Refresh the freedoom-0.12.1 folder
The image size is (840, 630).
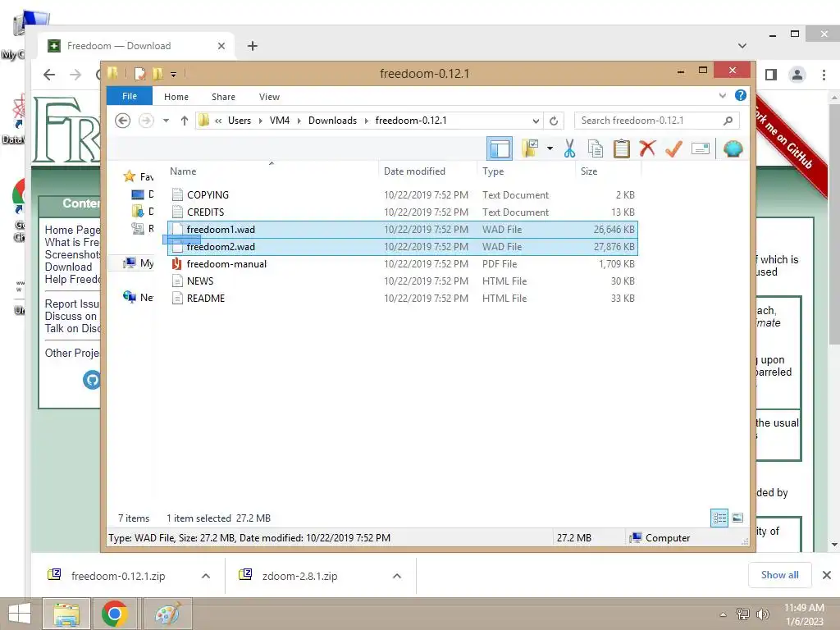pos(554,121)
